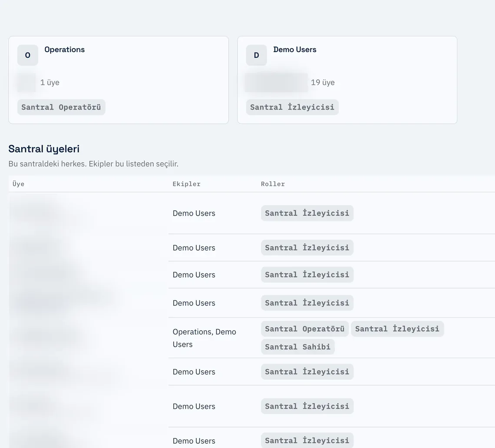Open the Demo Users team avatar
Image resolution: width=495 pixels, height=448 pixels.
(256, 55)
